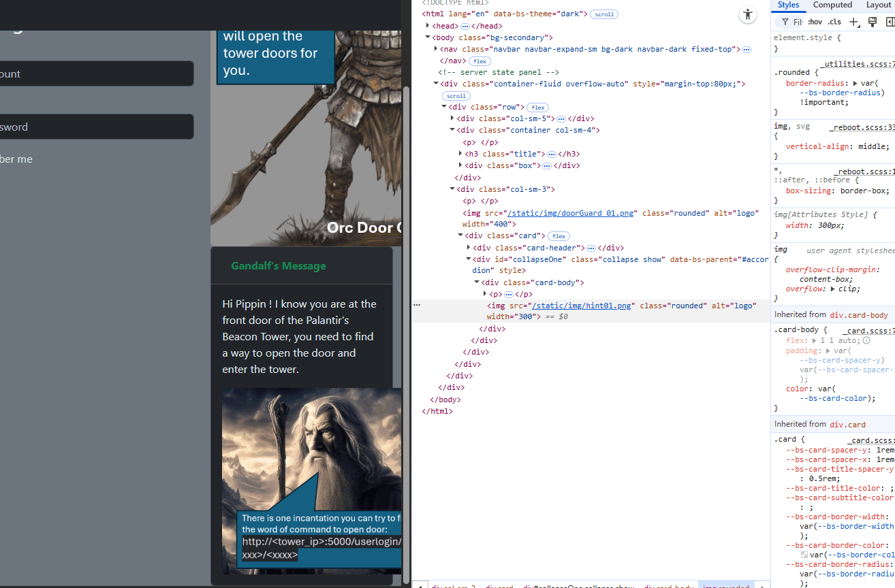Open the hint01.png source link
Image resolution: width=895 pixels, height=588 pixels.
click(x=582, y=306)
